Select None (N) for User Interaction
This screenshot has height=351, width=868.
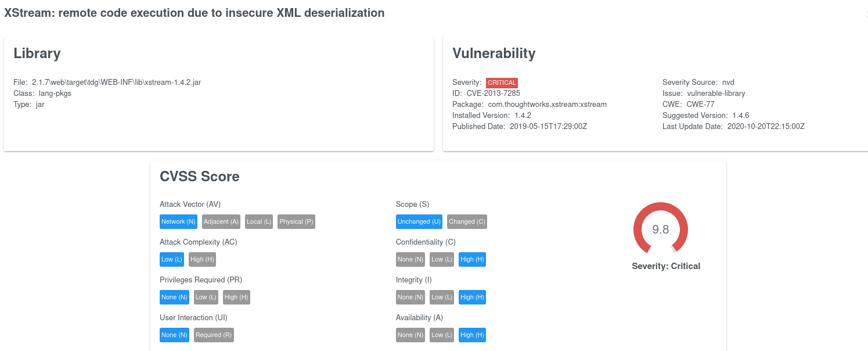[x=175, y=335]
